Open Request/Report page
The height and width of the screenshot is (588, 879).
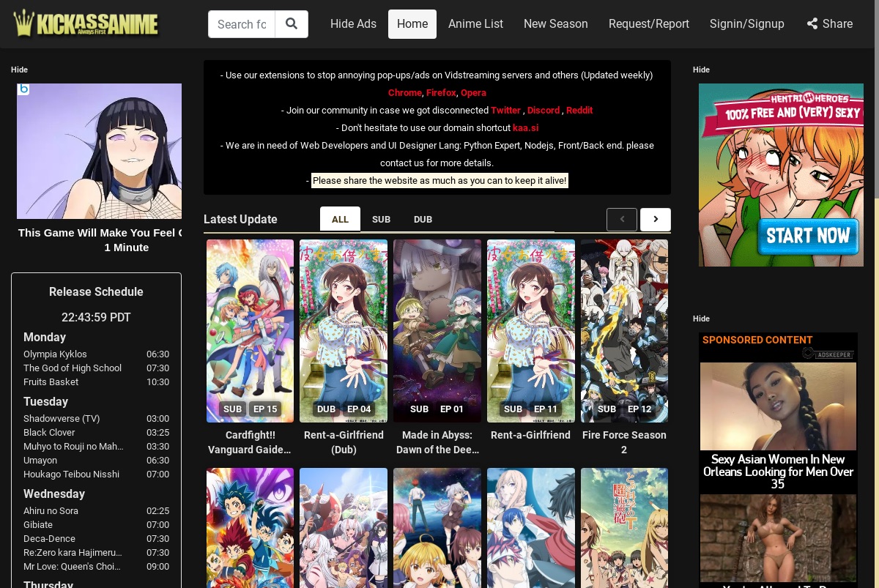pyautogui.click(x=649, y=24)
